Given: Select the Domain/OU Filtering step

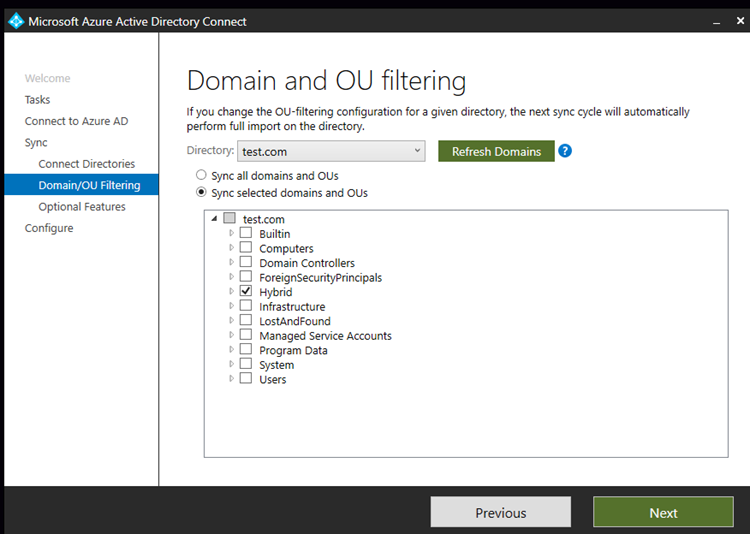Looking at the screenshot, I should point(81,185).
